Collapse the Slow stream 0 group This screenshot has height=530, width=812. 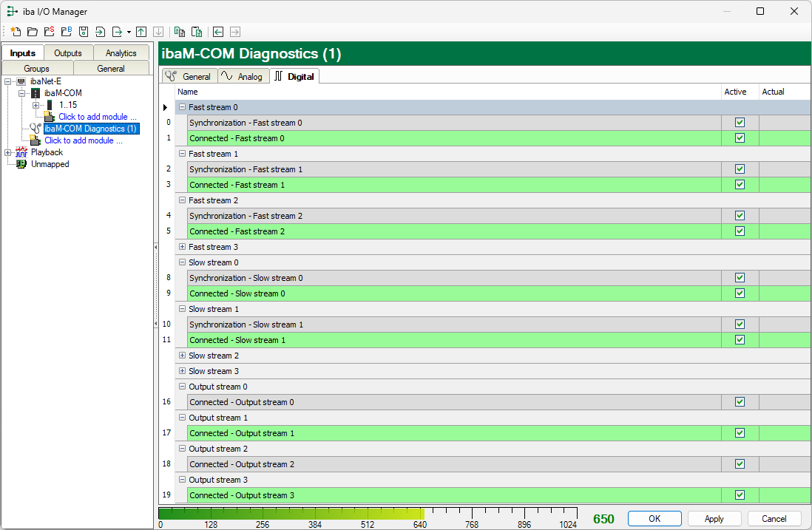(x=182, y=262)
